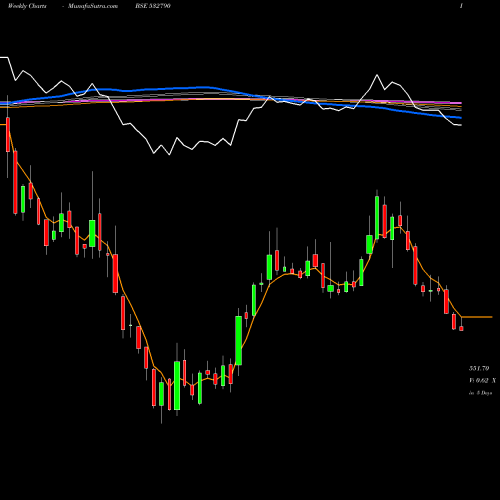Click the 'MunafaSutra.com' site name
The height and width of the screenshot is (500, 500).
point(93,6)
